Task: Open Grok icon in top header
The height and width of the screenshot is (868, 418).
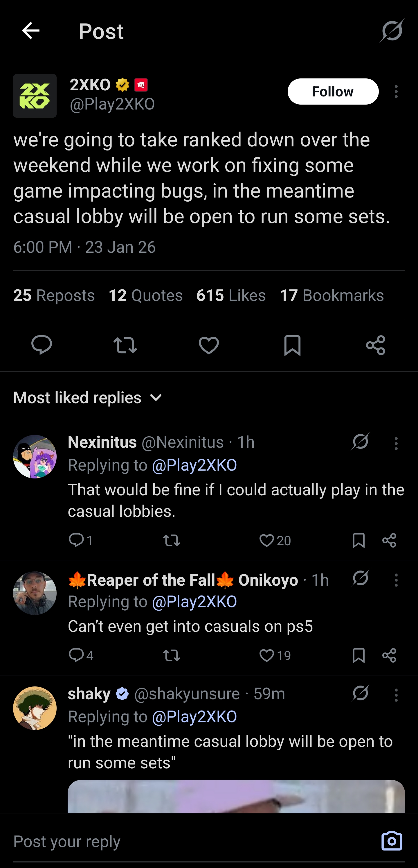Action: point(392,31)
